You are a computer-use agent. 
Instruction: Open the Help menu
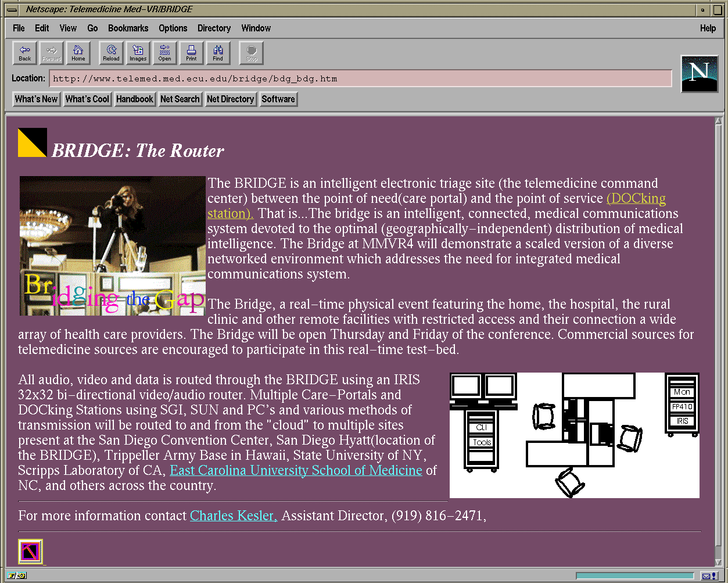(708, 28)
